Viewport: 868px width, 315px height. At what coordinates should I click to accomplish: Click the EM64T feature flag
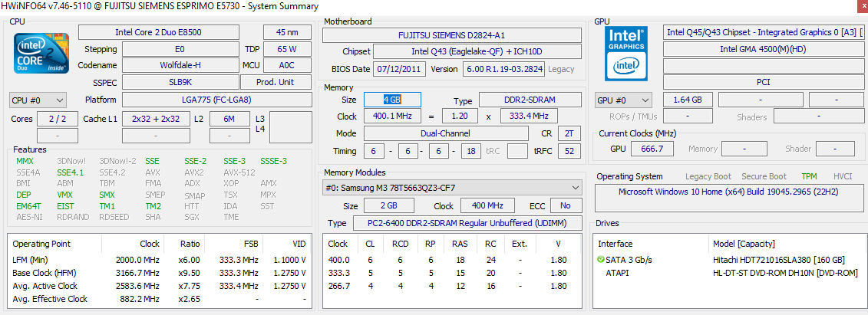pos(29,206)
